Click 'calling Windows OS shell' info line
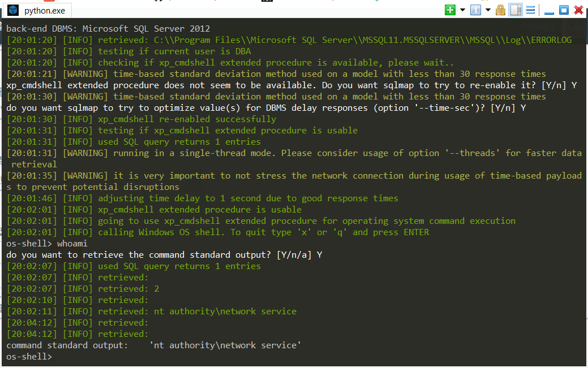 (217, 232)
